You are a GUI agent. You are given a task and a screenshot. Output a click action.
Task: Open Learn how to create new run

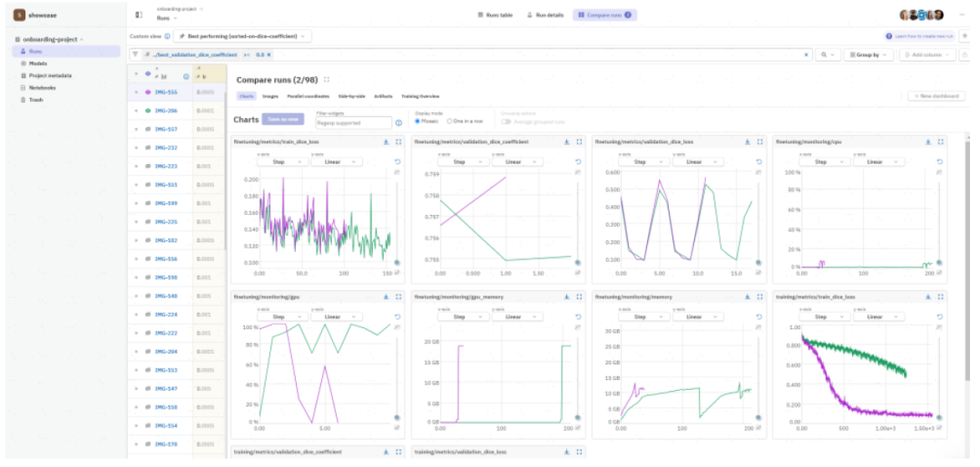click(920, 37)
